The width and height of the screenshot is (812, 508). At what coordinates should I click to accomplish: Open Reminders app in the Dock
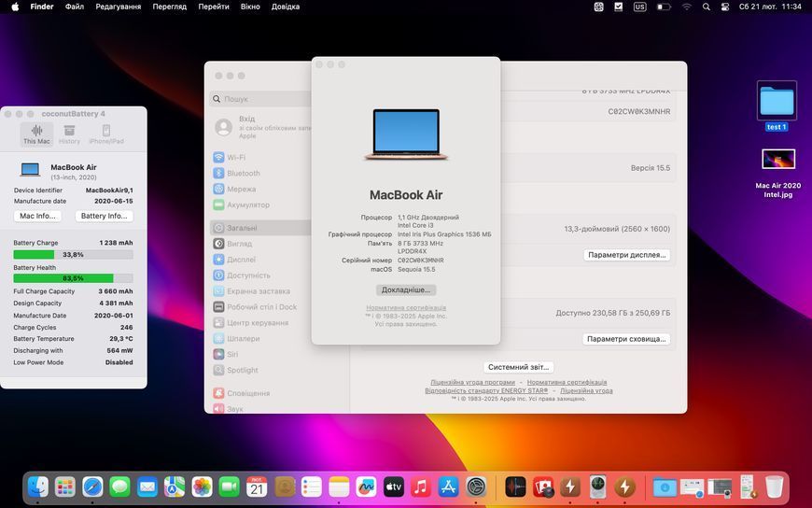[312, 487]
